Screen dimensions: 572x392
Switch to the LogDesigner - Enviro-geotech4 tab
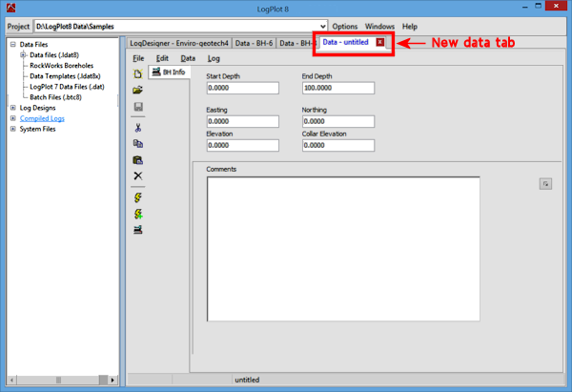[x=179, y=44]
